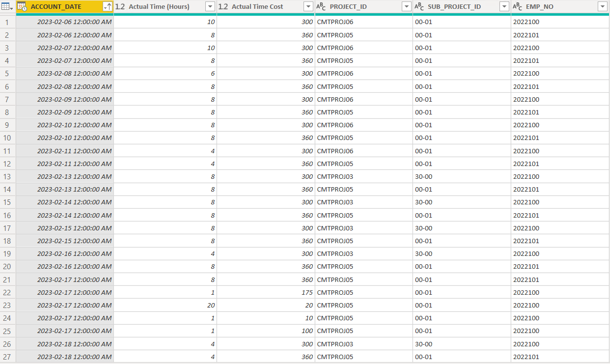
Task: Click CMTPROJ06 in row 1
Action: tap(364, 22)
